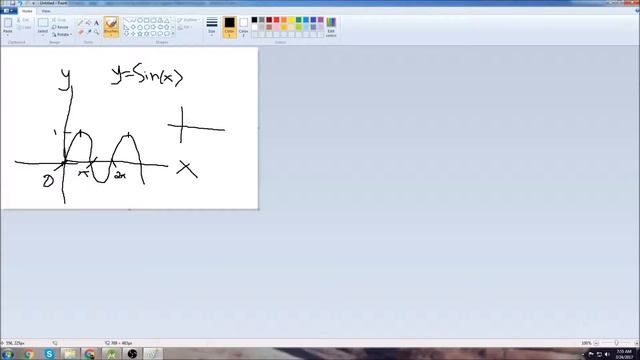
Task: Select the Magnifier tool
Action: click(x=97, y=32)
